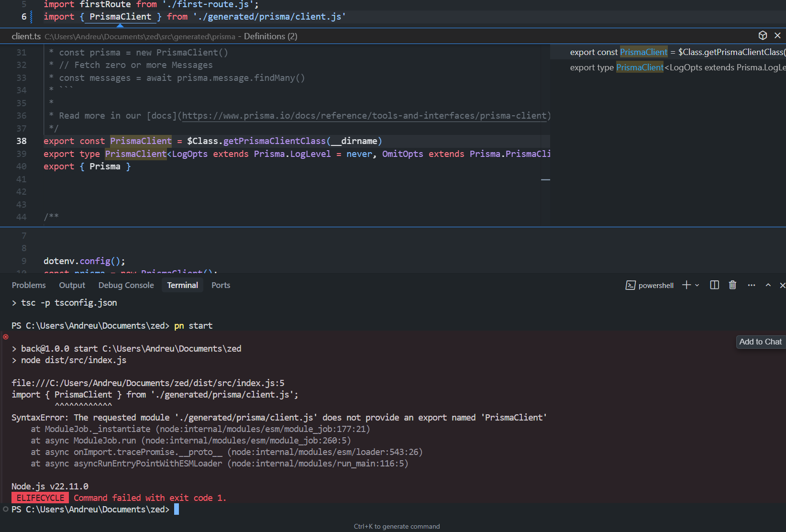The image size is (786, 532).
Task: Open the new terminal launch profile dropdown
Action: pyautogui.click(x=697, y=285)
